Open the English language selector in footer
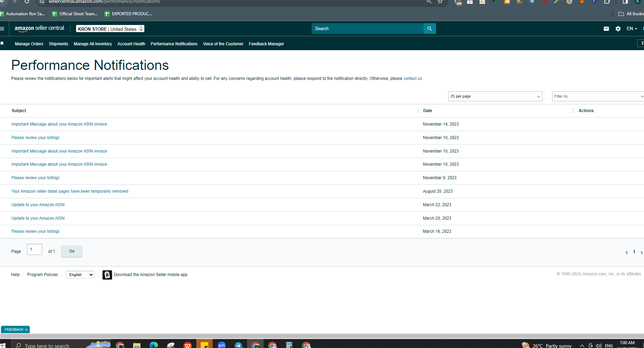 [x=80, y=275]
